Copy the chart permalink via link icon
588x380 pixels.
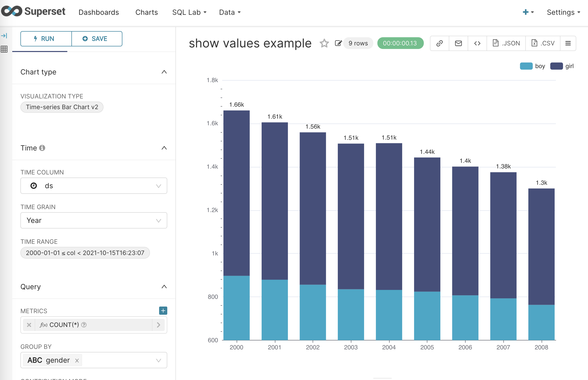tap(439, 43)
